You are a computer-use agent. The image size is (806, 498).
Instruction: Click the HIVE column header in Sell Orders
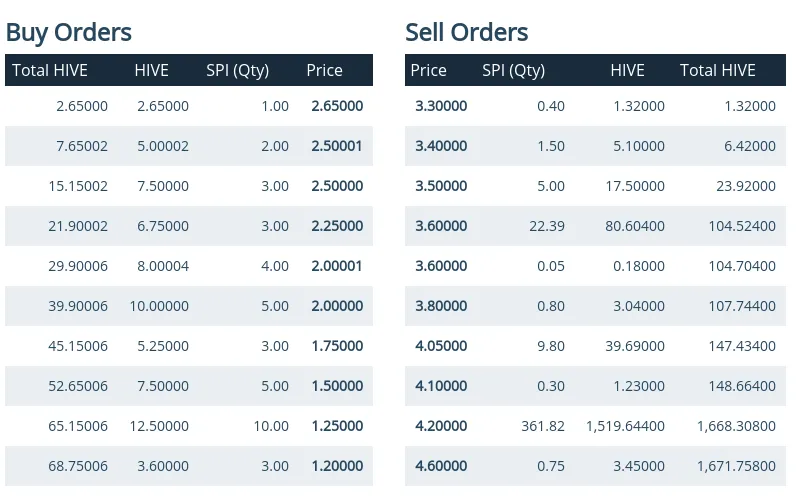627,70
